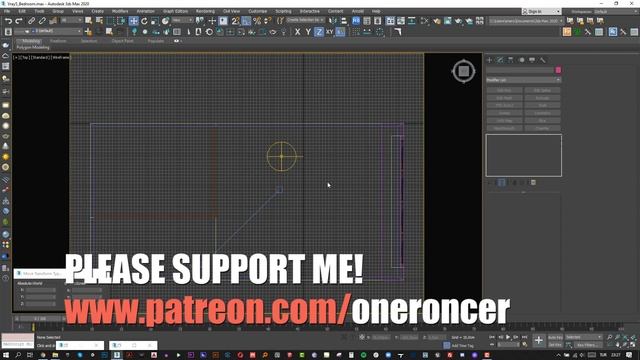Switch to the Modeling ribbon tab
The image size is (640, 360).
31,41
